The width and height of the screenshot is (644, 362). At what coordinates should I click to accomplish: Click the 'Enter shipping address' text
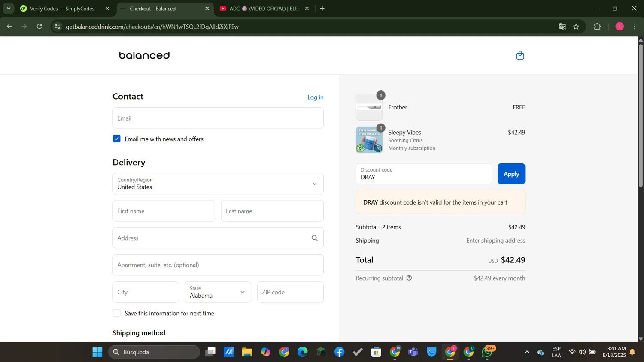click(496, 241)
